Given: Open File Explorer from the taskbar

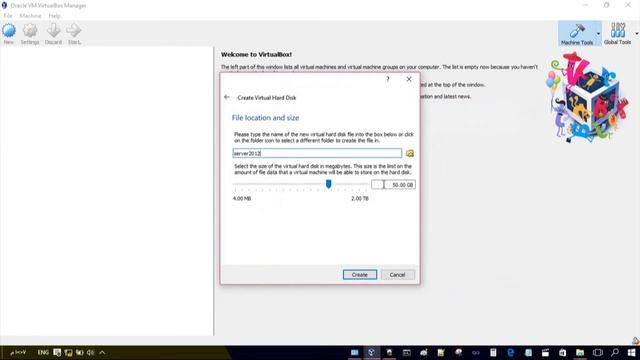Looking at the screenshot, I should coord(580,352).
